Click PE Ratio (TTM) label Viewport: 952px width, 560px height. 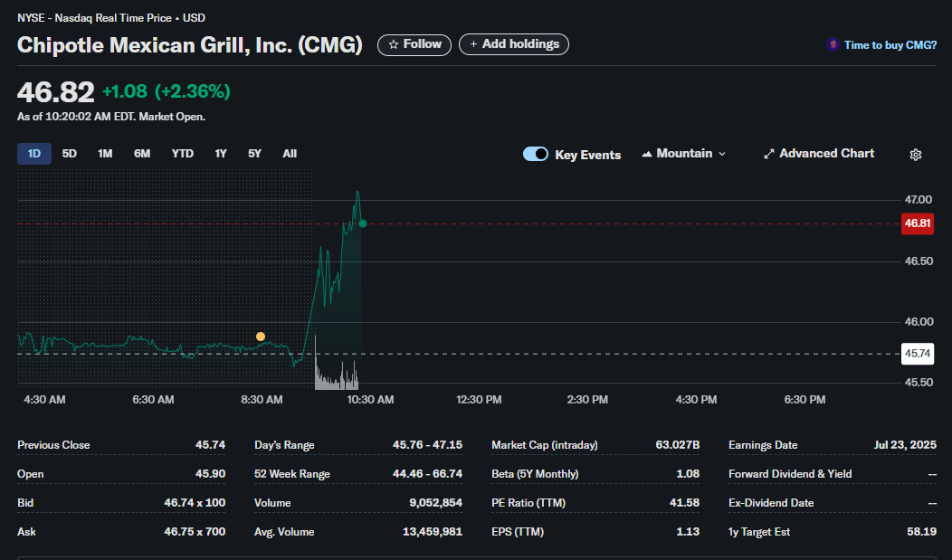528,503
